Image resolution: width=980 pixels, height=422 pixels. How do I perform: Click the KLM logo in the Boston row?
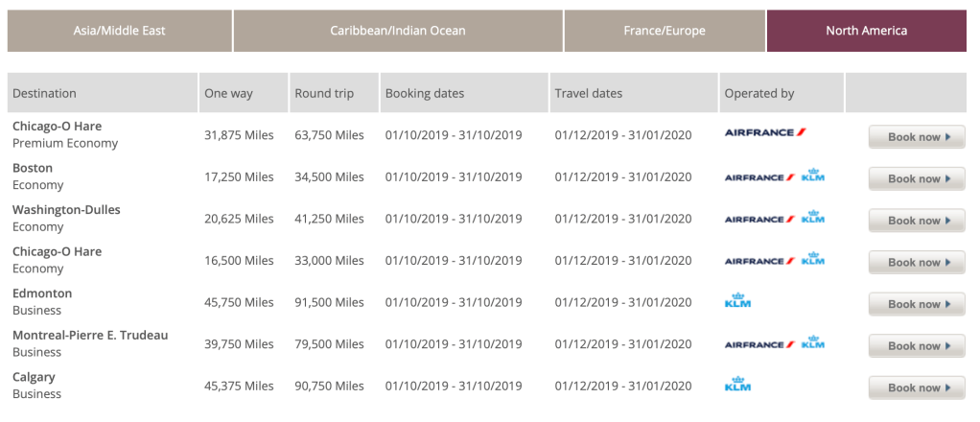tap(813, 176)
